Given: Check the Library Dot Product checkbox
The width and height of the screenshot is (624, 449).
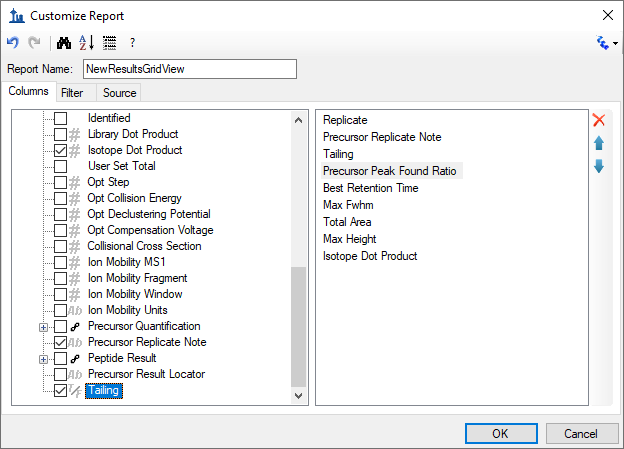Looking at the screenshot, I should point(60,134).
